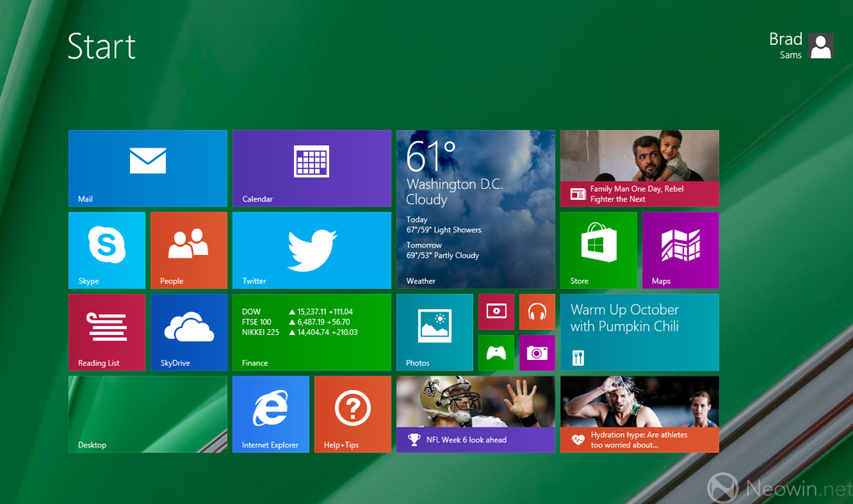The height and width of the screenshot is (504, 853).
Task: Open the small Video tile
Action: 496,312
